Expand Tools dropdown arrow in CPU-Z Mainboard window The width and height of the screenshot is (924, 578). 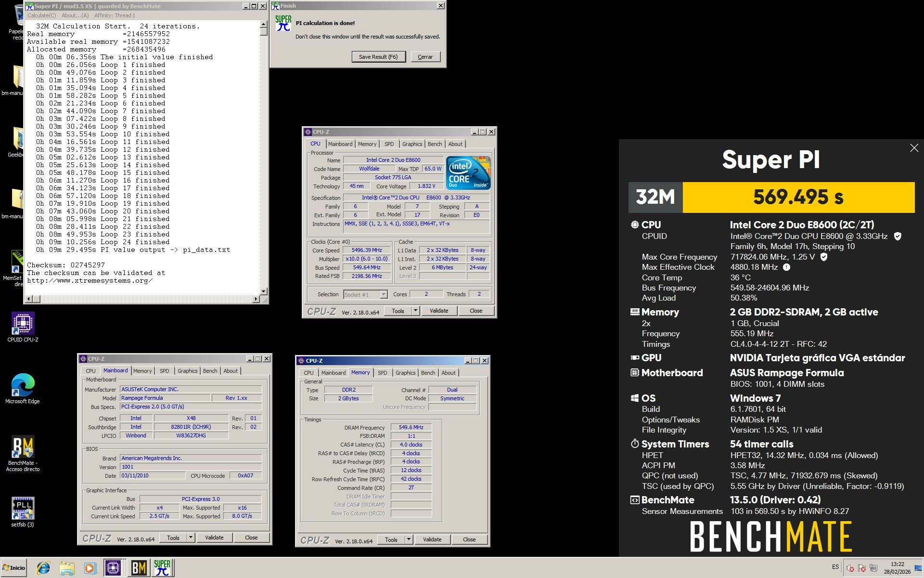[x=191, y=538]
